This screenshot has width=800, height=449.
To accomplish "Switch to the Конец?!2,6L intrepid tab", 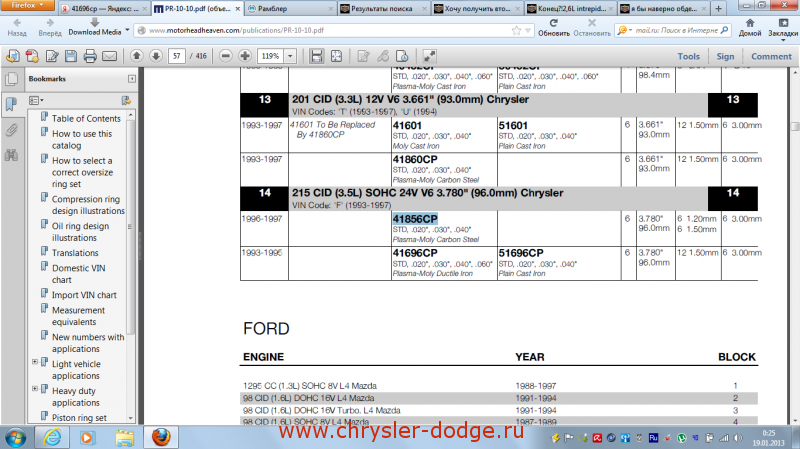I will tap(569, 9).
